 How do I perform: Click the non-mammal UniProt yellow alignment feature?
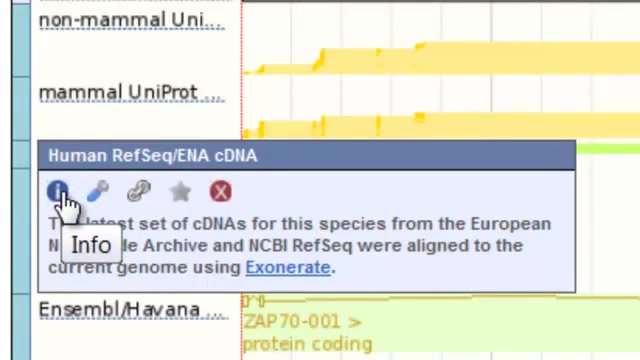441,58
